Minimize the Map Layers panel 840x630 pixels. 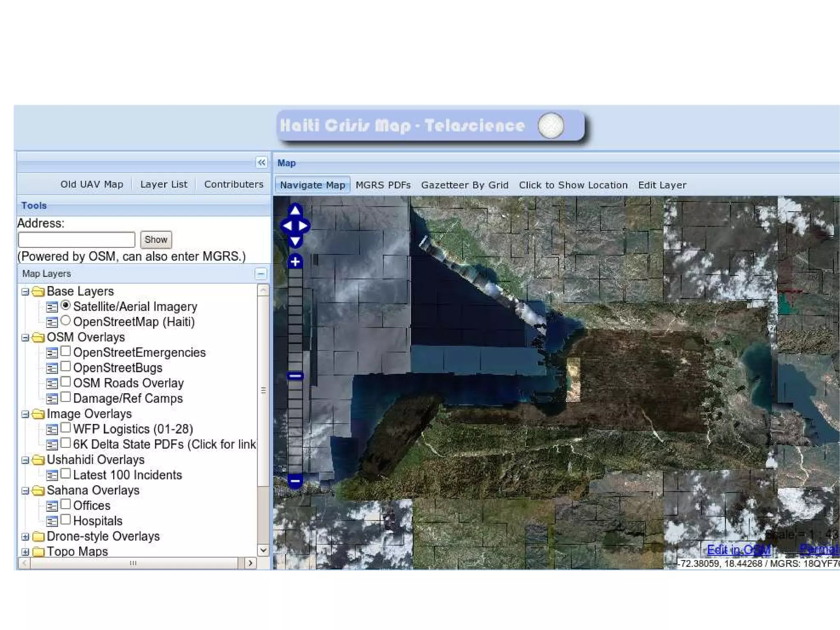(x=261, y=274)
